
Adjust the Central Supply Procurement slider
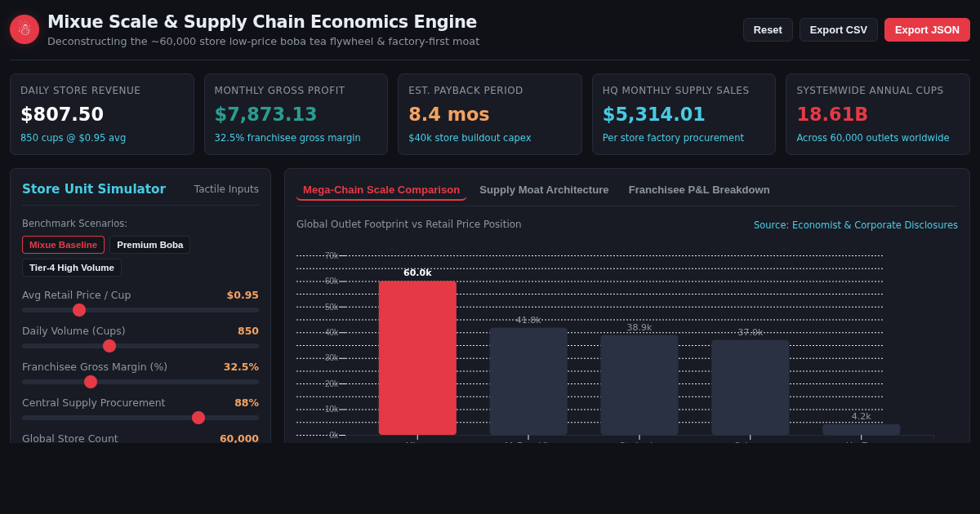click(x=140, y=418)
